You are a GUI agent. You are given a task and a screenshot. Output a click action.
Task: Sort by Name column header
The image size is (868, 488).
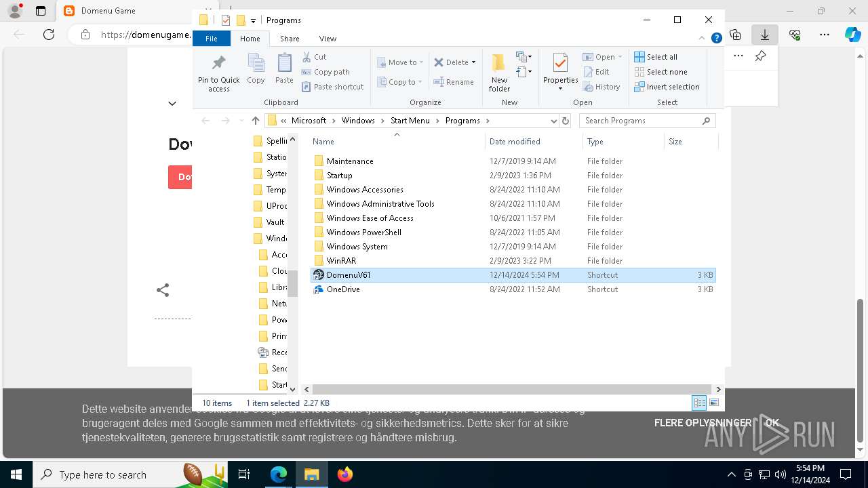click(397, 142)
